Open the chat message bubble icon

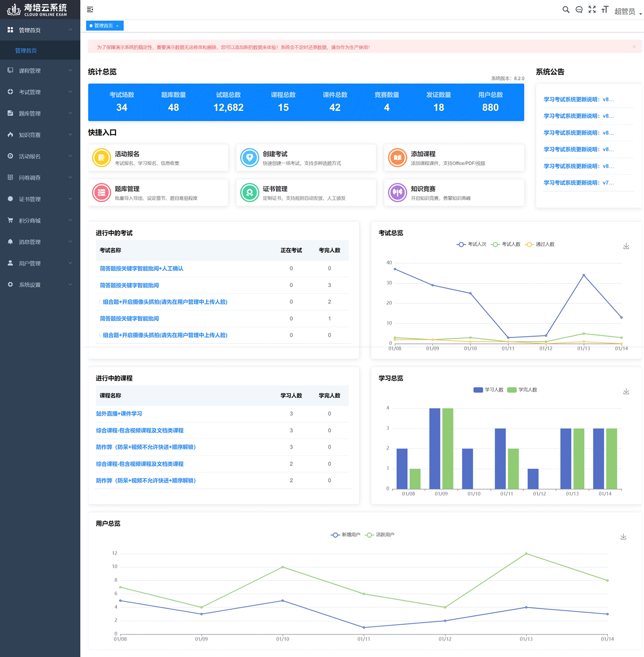coord(579,9)
